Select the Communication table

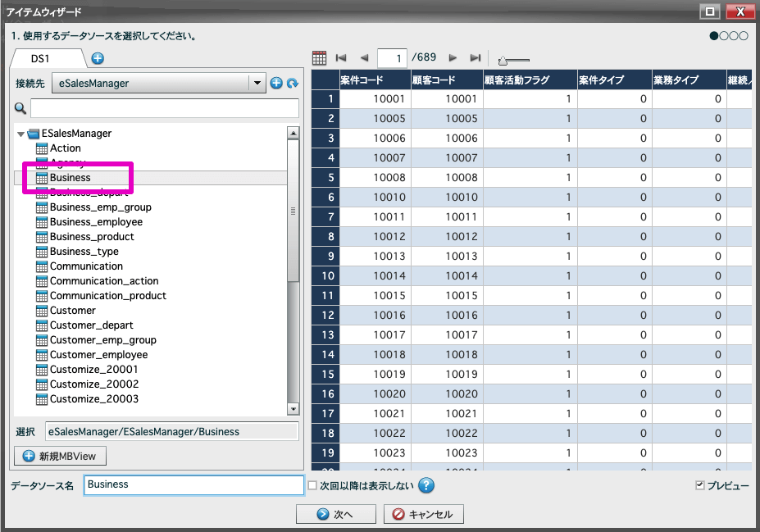[x=86, y=266]
